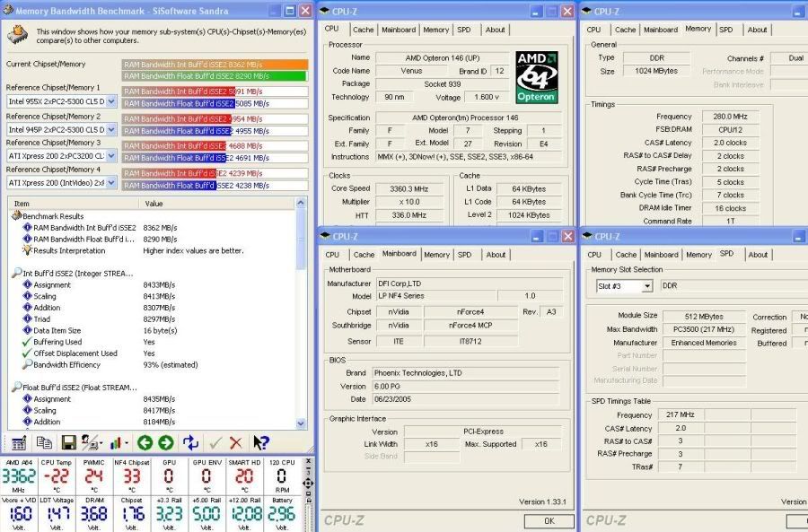Click the AMD A64 3362 MHz monitor cell

click(19, 475)
